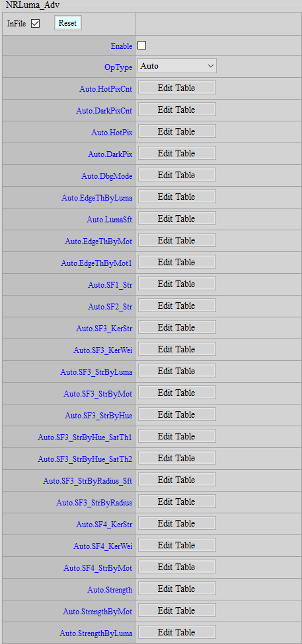This screenshot has width=302, height=644.
Task: Enable the NRLuma_Adv Enable checkbox
Action: click(x=141, y=46)
